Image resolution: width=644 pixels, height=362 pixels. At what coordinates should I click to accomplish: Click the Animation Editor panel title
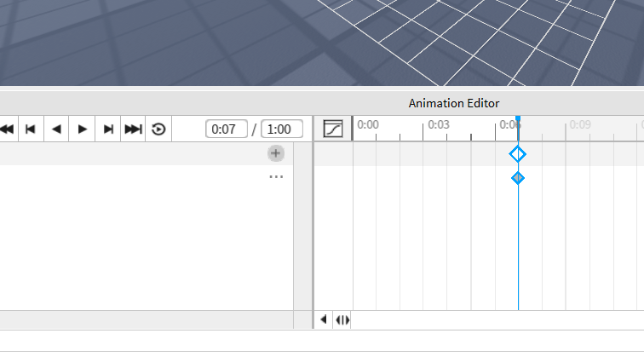click(453, 103)
